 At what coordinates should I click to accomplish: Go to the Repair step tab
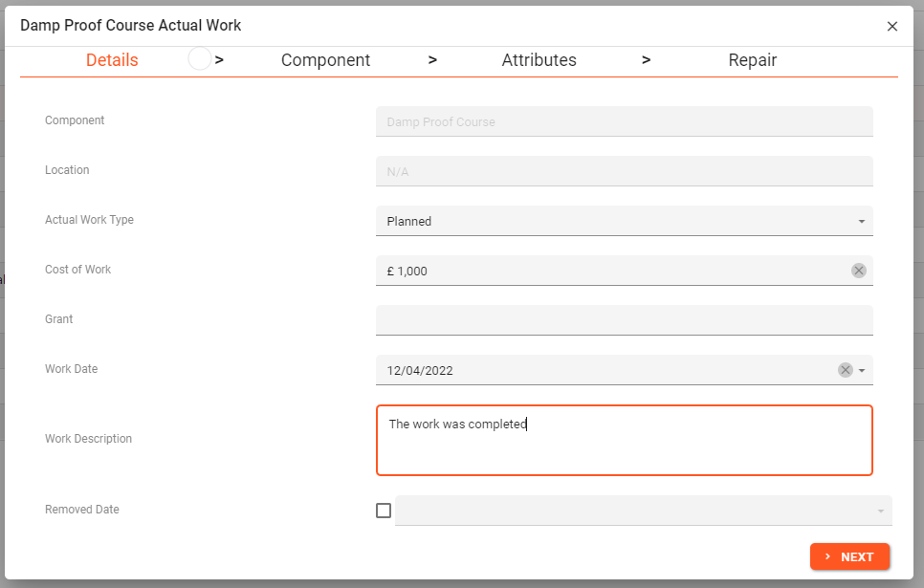(x=752, y=60)
